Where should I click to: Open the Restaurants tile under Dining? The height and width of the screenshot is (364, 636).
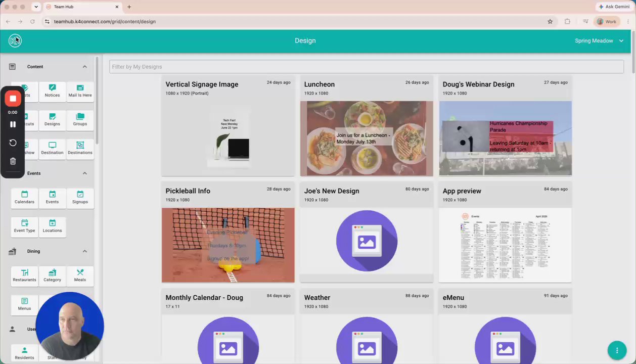pyautogui.click(x=24, y=276)
